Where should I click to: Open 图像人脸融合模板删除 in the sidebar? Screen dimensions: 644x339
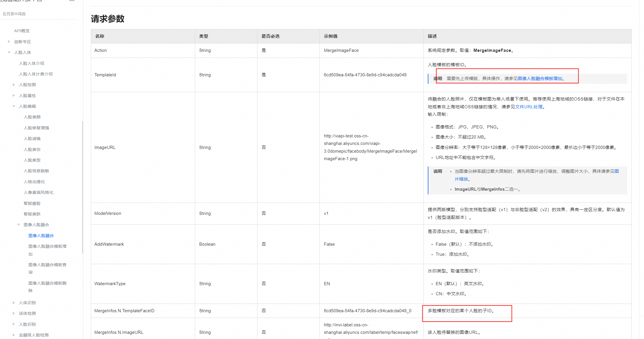click(x=48, y=287)
